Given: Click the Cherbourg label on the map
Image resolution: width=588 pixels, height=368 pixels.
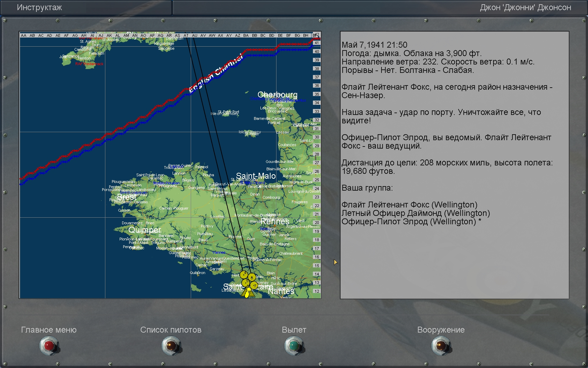Looking at the screenshot, I should click(x=278, y=95).
